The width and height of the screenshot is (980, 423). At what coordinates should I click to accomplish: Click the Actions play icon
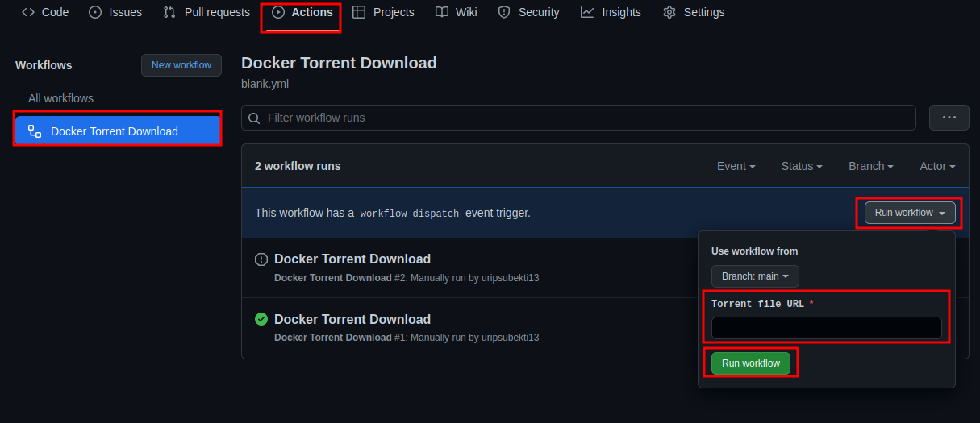pos(278,12)
